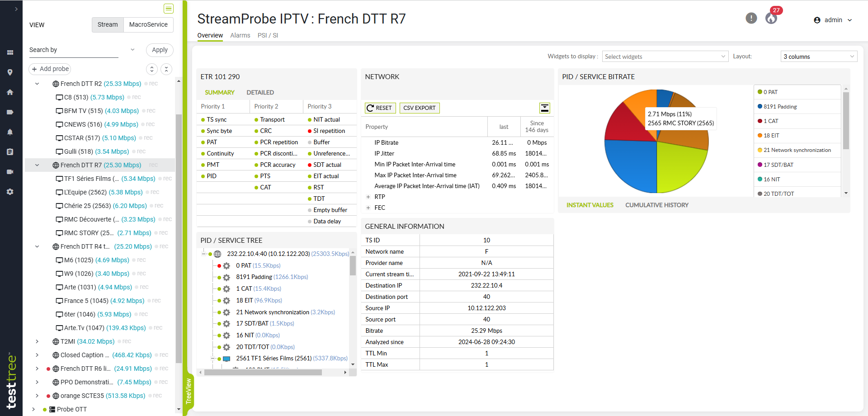The width and height of the screenshot is (868, 416).
Task: Open the dashboard grid icon in sidebar
Action: 10,52
